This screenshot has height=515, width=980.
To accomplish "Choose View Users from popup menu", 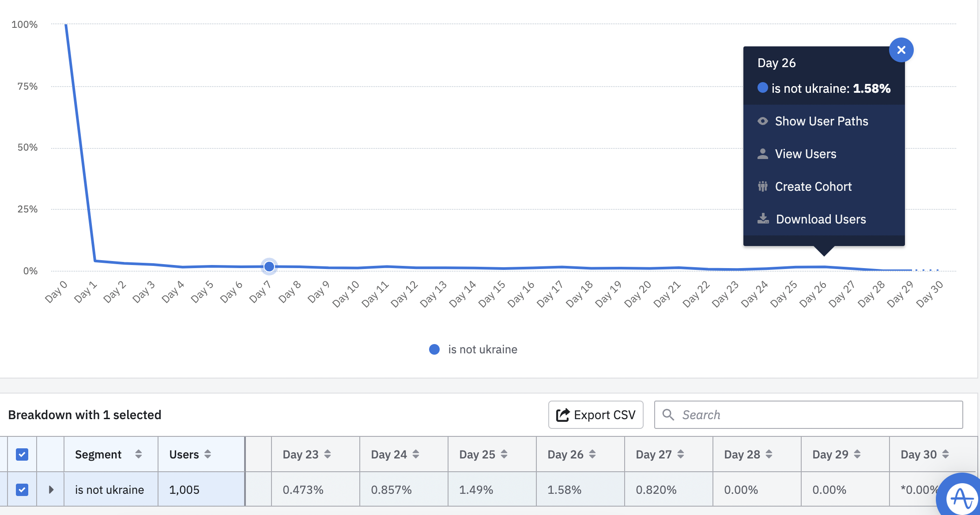I will pyautogui.click(x=805, y=154).
